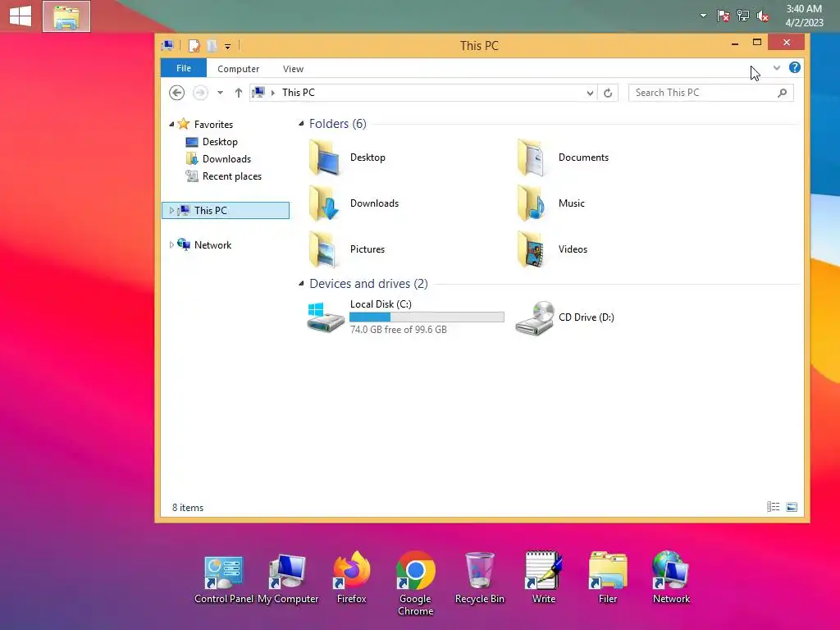The width and height of the screenshot is (840, 630).
Task: Switch to large icons view in status bar
Action: click(x=792, y=507)
